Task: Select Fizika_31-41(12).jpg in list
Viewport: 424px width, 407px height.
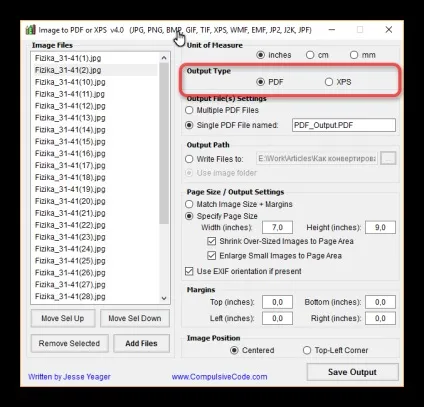Action: click(x=95, y=106)
